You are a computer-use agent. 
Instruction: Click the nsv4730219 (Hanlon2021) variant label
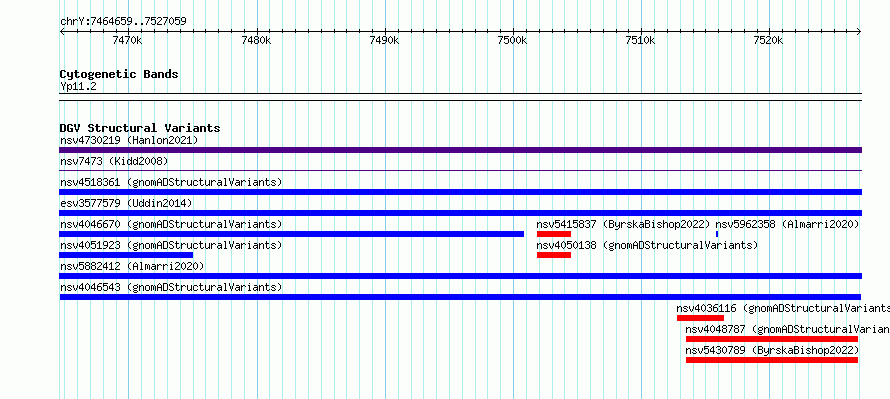click(x=129, y=140)
